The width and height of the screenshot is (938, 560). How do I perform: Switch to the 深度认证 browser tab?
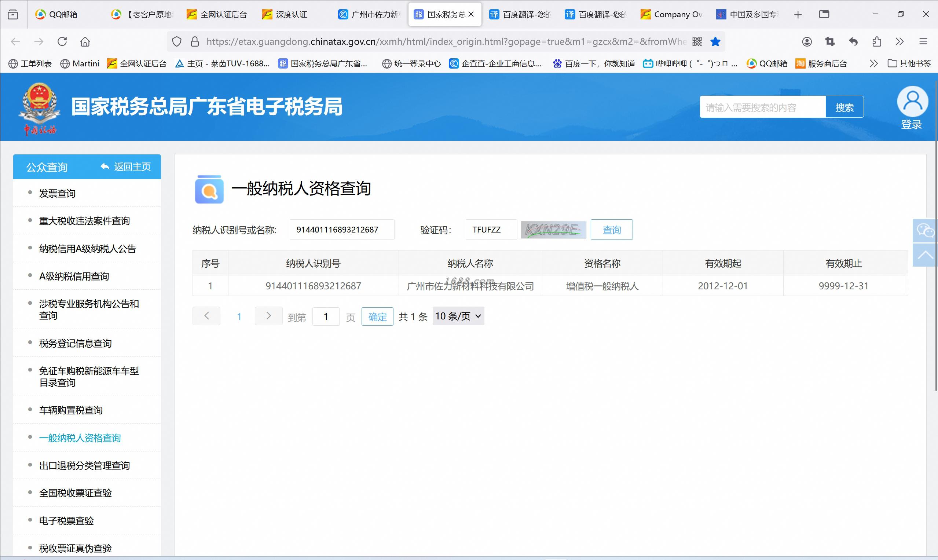tap(291, 14)
